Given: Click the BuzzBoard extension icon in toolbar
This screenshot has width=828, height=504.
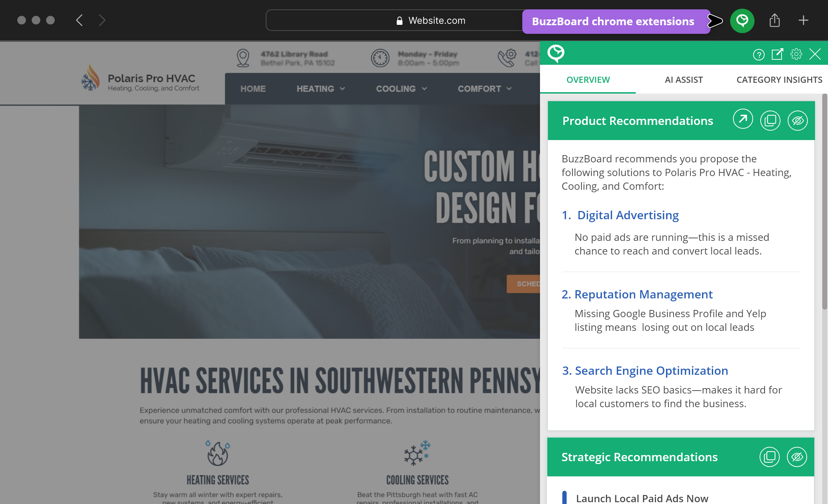Looking at the screenshot, I should [x=742, y=21].
